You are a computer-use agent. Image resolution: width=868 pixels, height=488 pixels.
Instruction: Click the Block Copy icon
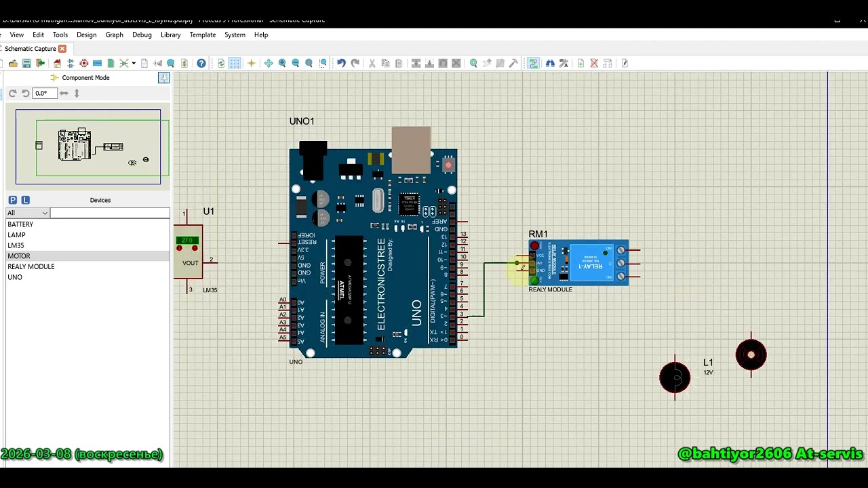click(416, 63)
